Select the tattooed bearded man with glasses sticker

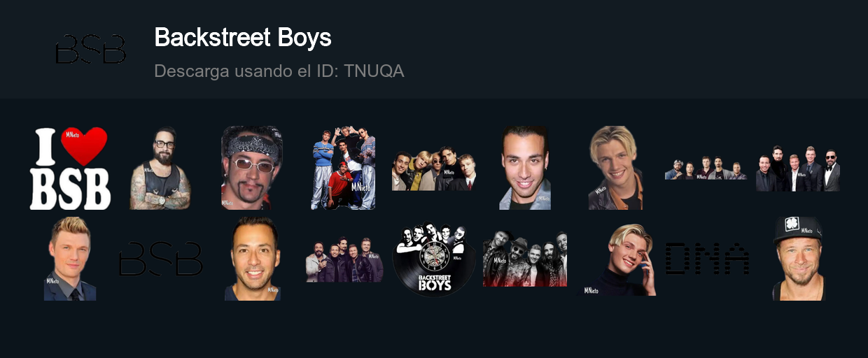[x=160, y=168]
